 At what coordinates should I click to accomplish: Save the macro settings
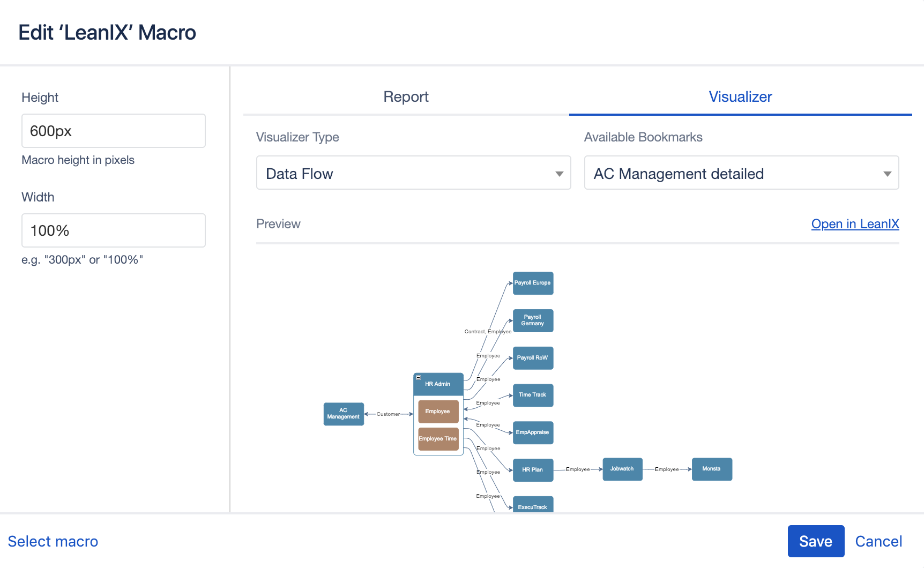pos(816,541)
